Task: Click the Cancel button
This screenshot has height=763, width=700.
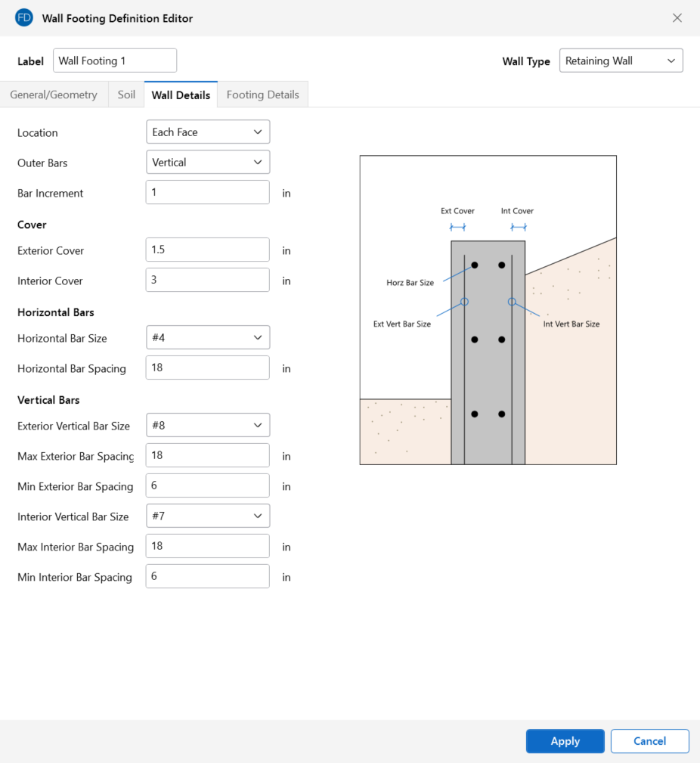Action: pyautogui.click(x=649, y=741)
